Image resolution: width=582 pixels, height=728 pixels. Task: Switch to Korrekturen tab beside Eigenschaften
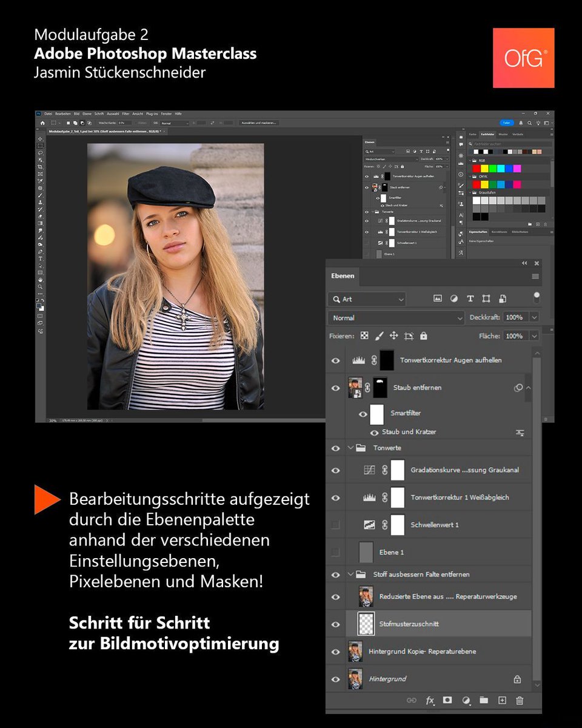499,232
